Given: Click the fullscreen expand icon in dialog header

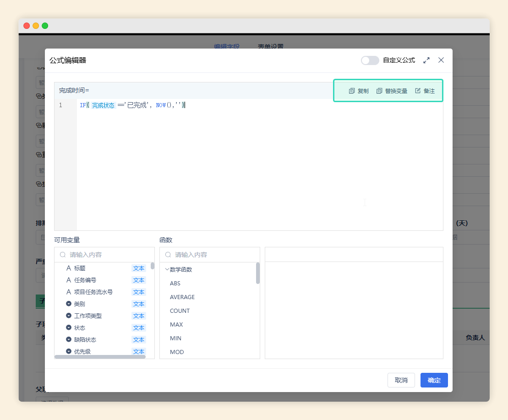Looking at the screenshot, I should tap(426, 60).
